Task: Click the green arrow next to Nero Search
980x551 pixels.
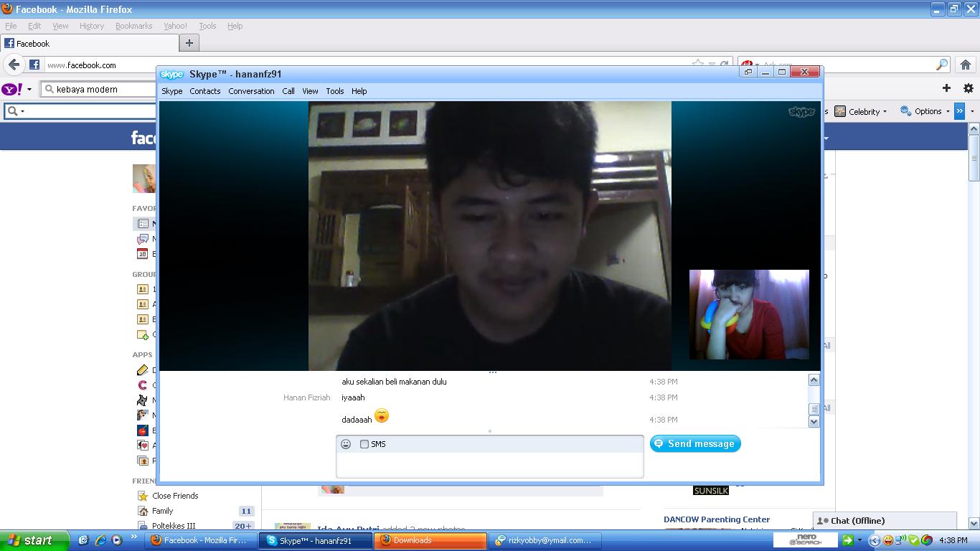Action: click(848, 540)
